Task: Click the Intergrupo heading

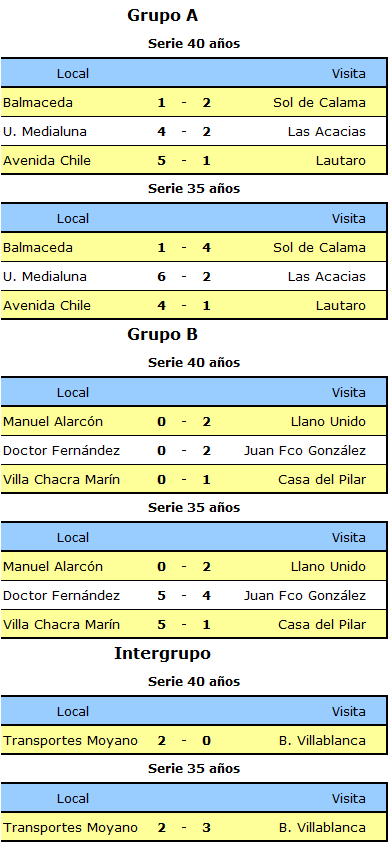Action: 162,654
